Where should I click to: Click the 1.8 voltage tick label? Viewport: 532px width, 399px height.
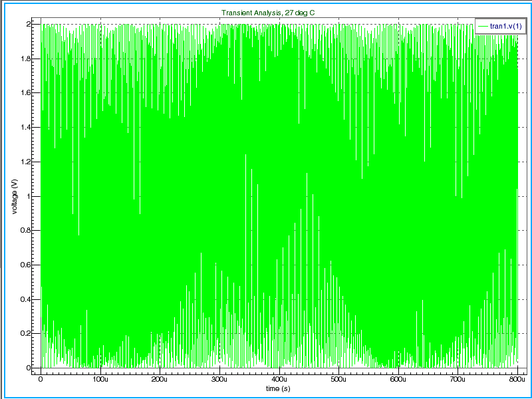coord(26,59)
